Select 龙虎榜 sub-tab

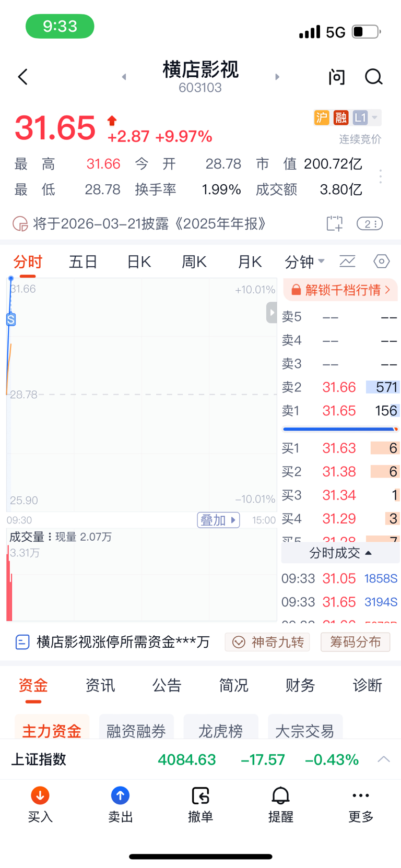pyautogui.click(x=221, y=728)
